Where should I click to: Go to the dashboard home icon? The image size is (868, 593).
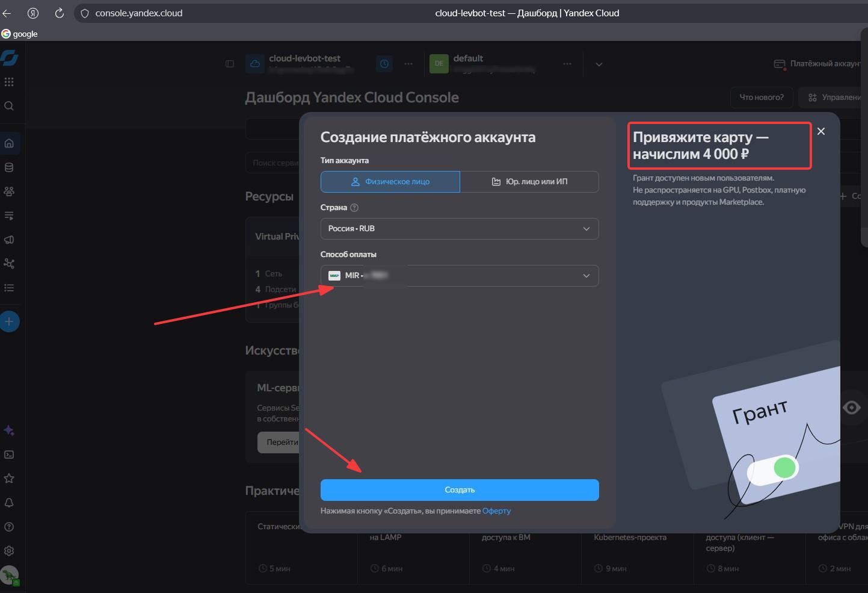tap(9, 143)
